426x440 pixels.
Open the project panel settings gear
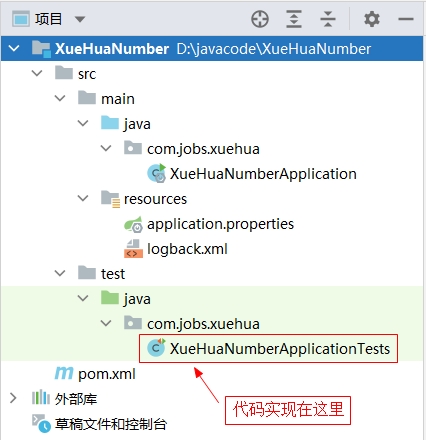372,19
